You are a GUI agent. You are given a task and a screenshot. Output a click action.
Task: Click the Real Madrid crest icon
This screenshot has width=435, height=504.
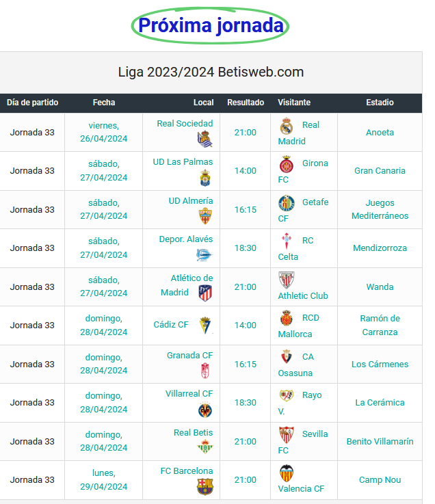(x=286, y=126)
